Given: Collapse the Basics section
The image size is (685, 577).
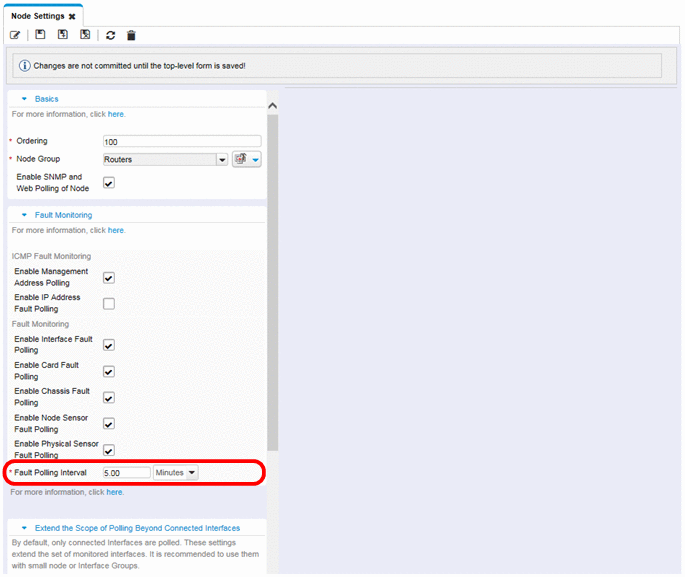Looking at the screenshot, I should pyautogui.click(x=24, y=99).
